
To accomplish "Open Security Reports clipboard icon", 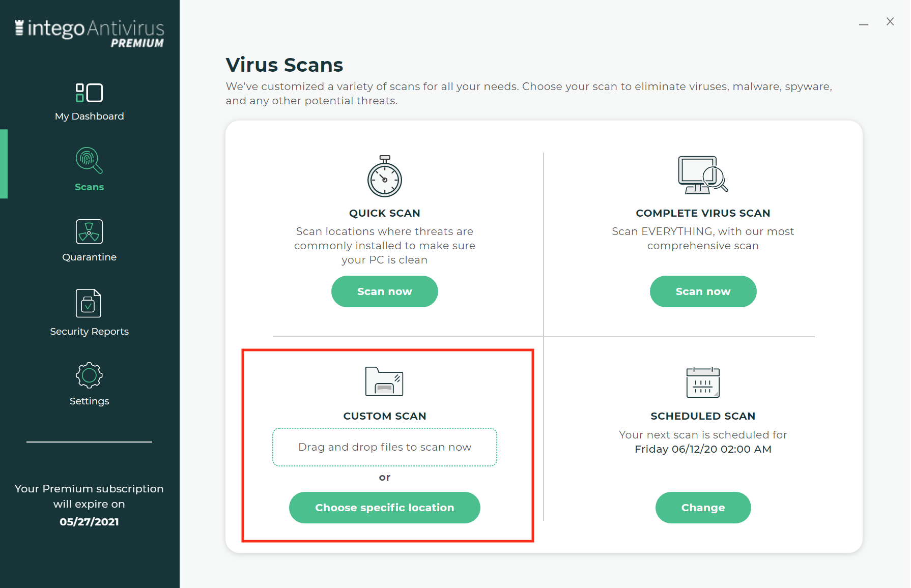I will click(x=89, y=303).
